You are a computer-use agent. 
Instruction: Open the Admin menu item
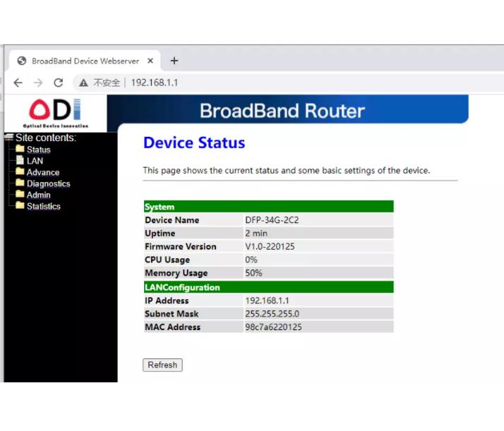[39, 195]
